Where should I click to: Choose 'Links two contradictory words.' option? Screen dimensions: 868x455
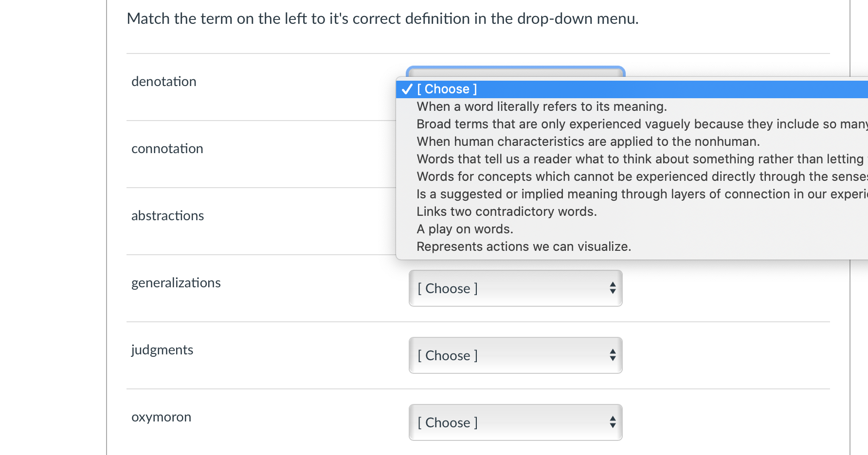pos(506,212)
